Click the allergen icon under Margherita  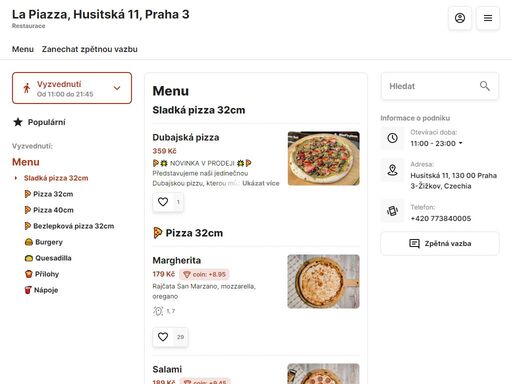[x=158, y=311]
